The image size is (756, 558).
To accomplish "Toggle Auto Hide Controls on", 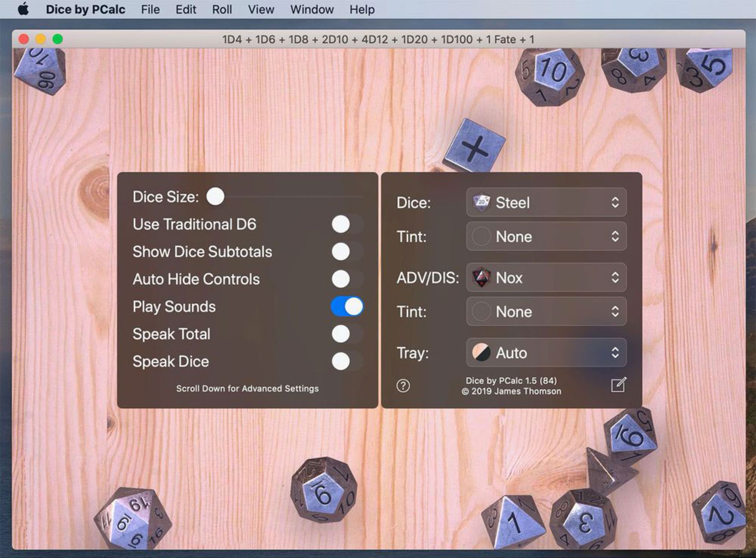I will pos(347,279).
